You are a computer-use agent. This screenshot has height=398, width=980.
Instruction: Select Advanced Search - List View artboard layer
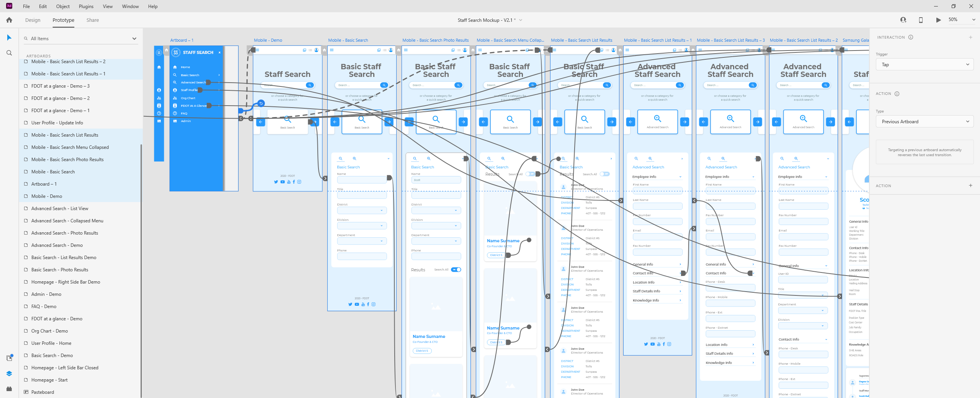60,209
